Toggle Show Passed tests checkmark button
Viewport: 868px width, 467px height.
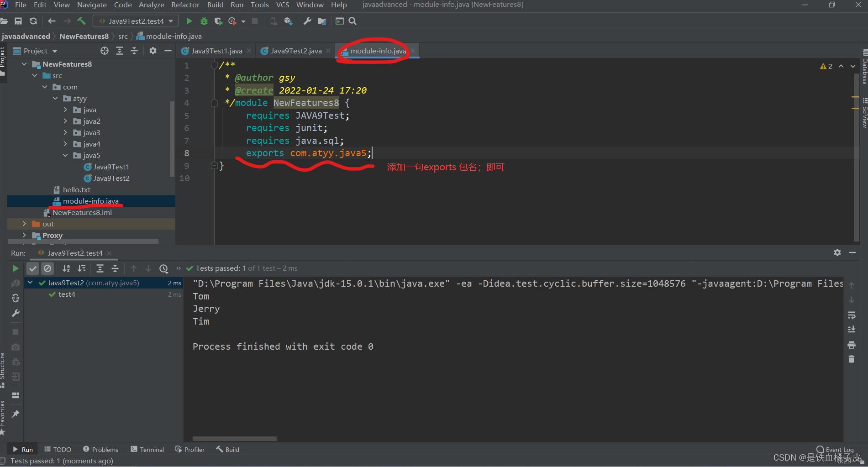click(x=32, y=268)
